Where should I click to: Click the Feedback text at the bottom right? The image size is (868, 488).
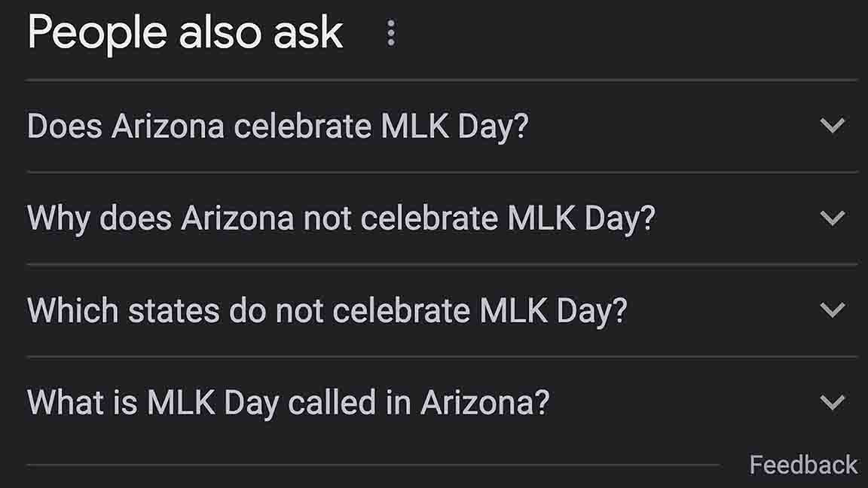click(803, 465)
